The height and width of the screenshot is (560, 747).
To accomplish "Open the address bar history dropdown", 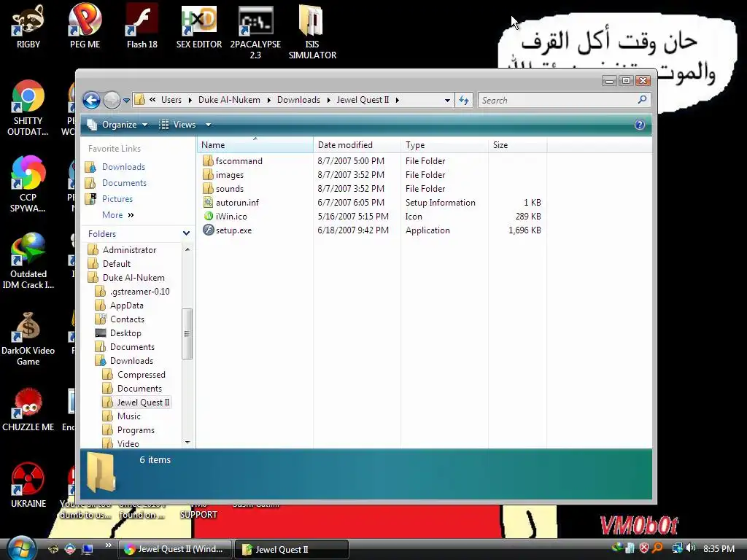I will 447,100.
